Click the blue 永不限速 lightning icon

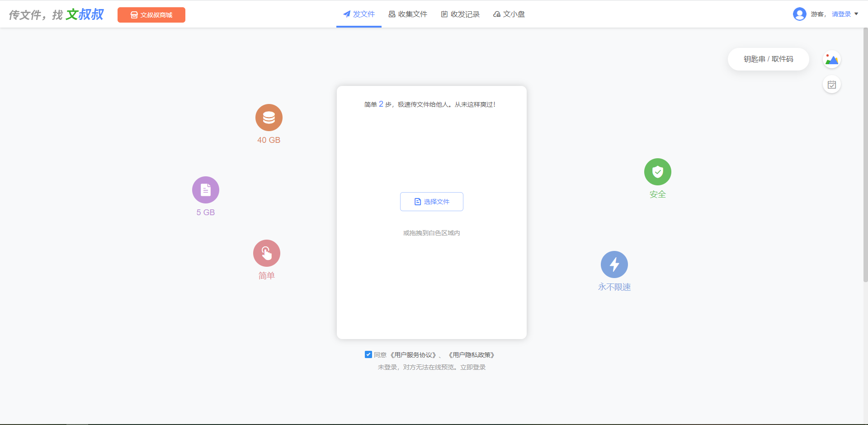coord(614,264)
